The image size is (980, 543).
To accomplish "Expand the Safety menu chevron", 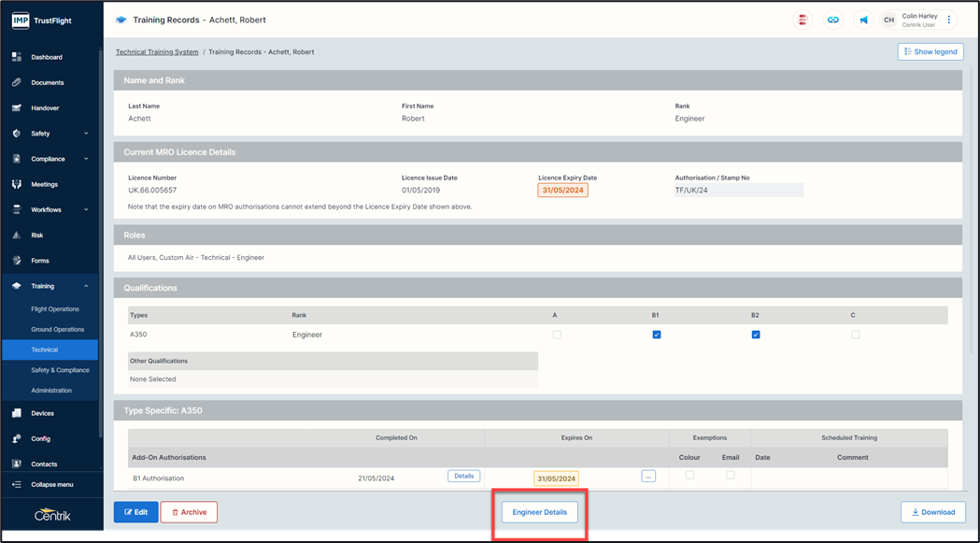I will click(x=86, y=134).
